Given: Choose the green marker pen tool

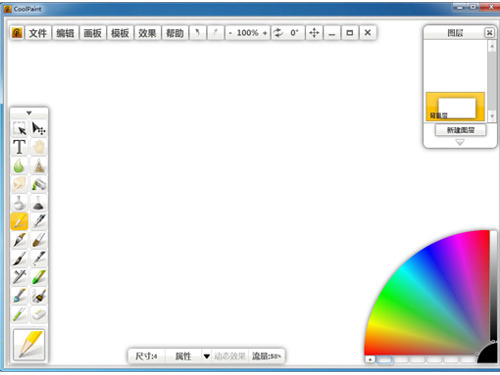Looking at the screenshot, I should pos(39,277).
